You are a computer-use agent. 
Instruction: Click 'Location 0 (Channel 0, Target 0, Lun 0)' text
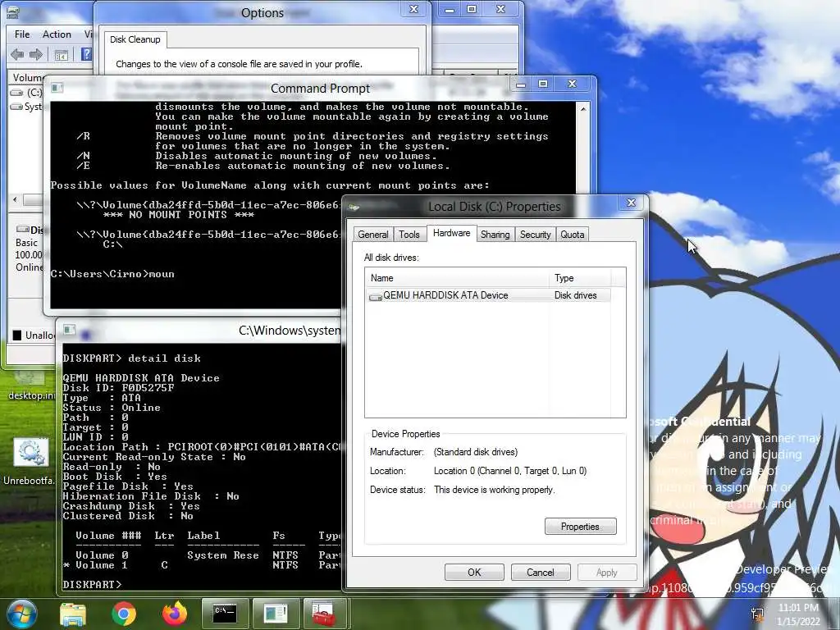[510, 471]
